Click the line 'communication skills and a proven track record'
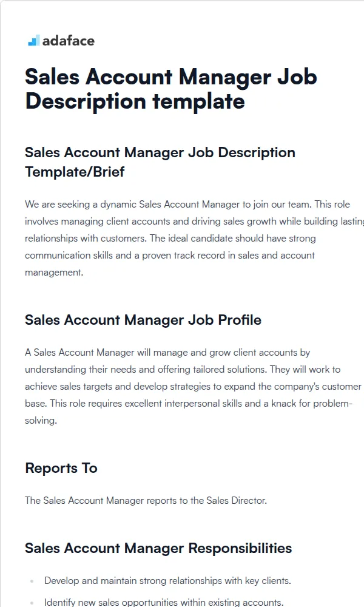This screenshot has height=607, width=364. click(x=170, y=256)
